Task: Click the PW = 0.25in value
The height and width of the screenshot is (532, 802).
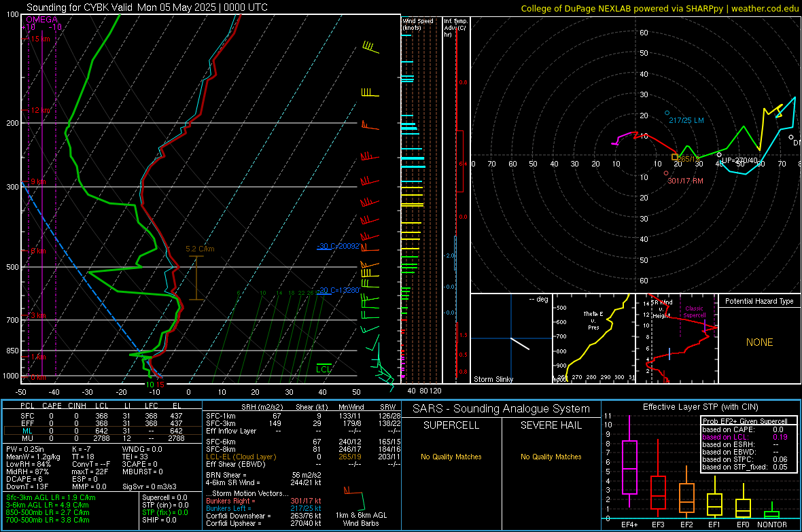Action: [25, 449]
